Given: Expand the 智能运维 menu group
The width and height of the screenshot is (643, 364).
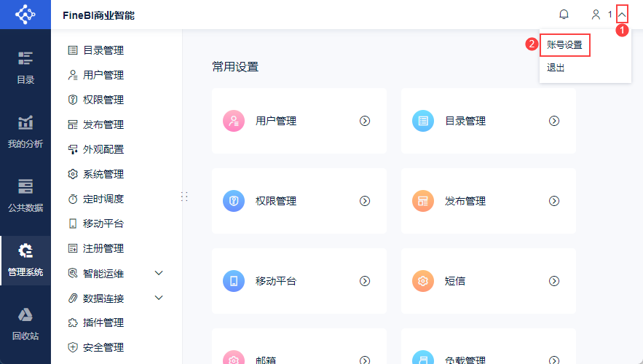Looking at the screenshot, I should pos(159,273).
